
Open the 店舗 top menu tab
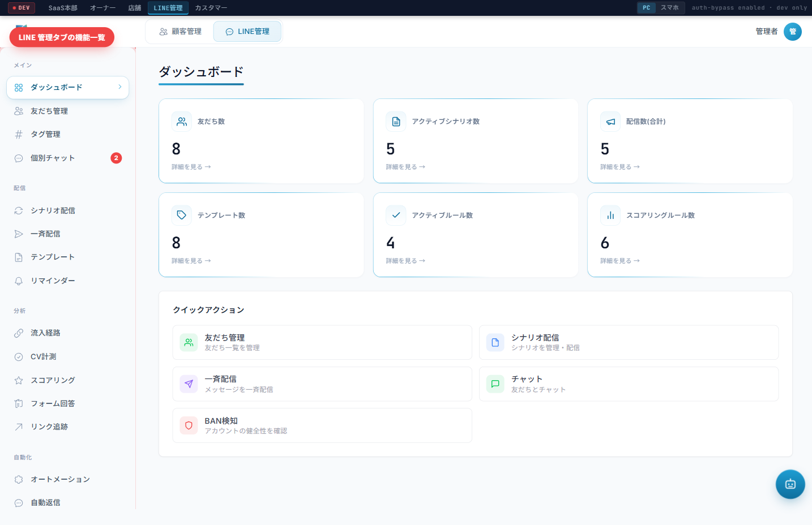click(135, 8)
